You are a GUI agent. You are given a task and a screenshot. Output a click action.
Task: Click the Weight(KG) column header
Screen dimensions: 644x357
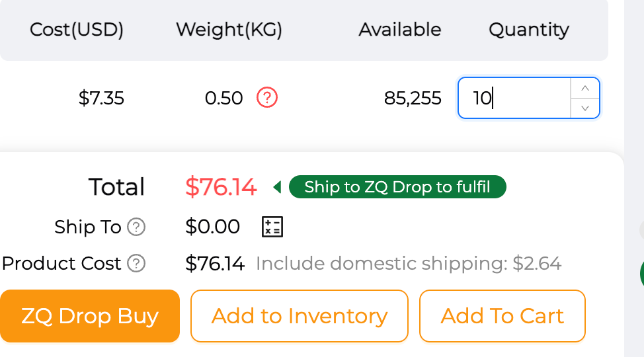click(229, 30)
